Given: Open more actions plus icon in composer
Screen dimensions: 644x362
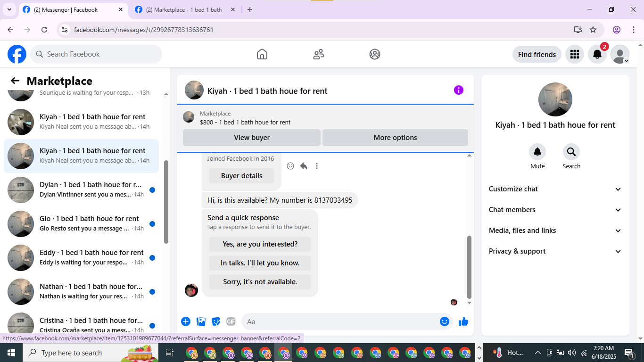Looking at the screenshot, I should [x=186, y=321].
